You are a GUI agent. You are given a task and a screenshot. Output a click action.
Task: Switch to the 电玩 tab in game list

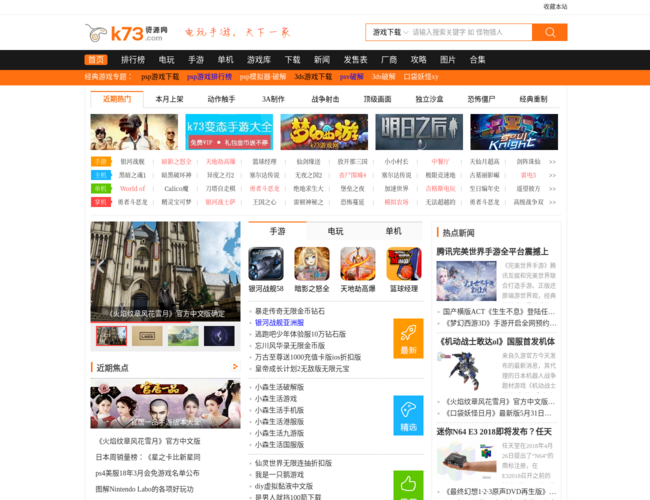[335, 231]
